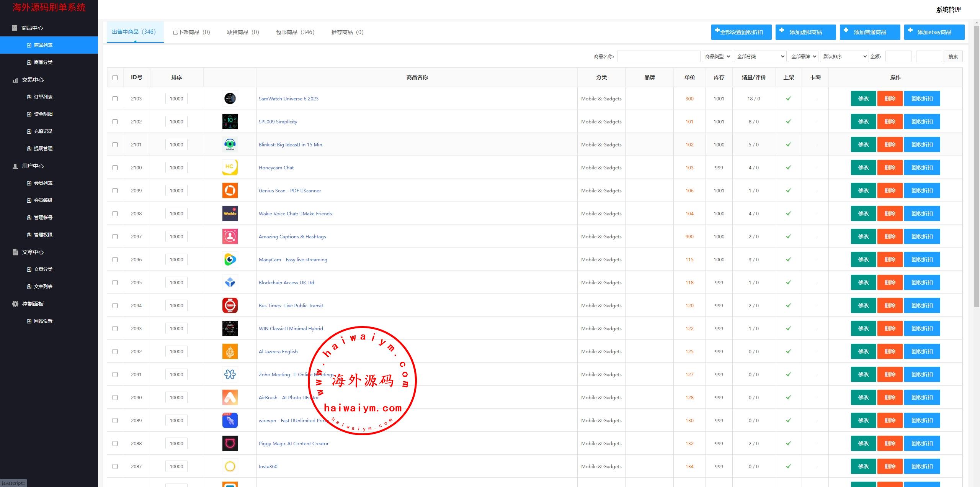This screenshot has height=487, width=980.
Task: Check the checkbox for product ID 2103
Action: coord(115,98)
